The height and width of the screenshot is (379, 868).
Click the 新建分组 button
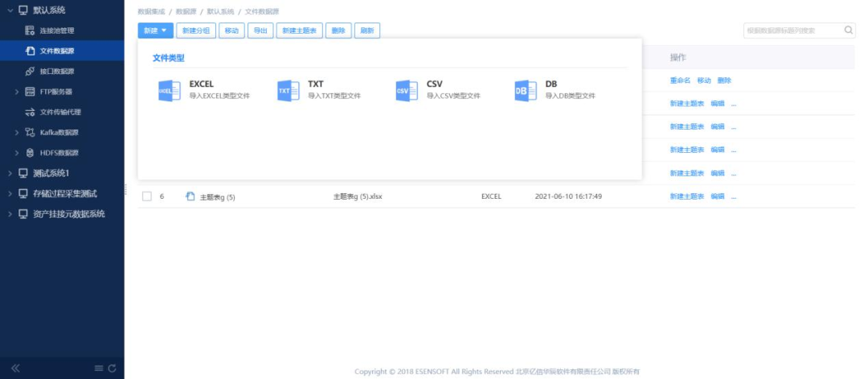click(x=195, y=31)
